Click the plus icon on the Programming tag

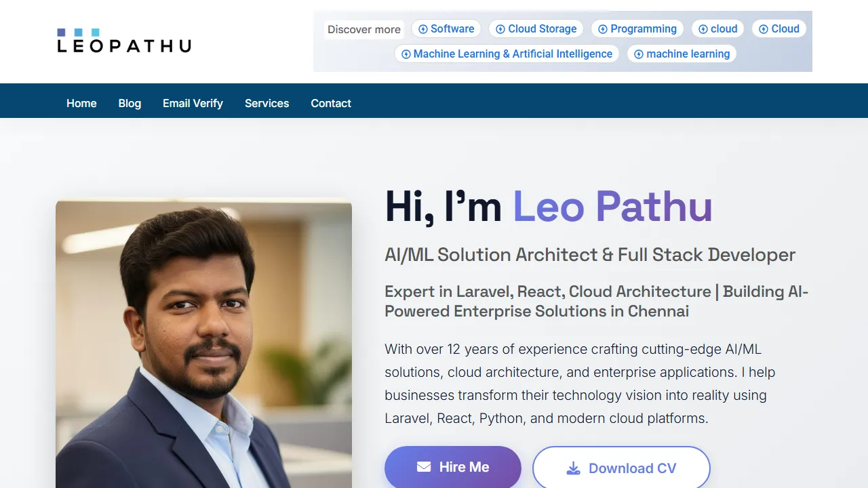tap(602, 28)
